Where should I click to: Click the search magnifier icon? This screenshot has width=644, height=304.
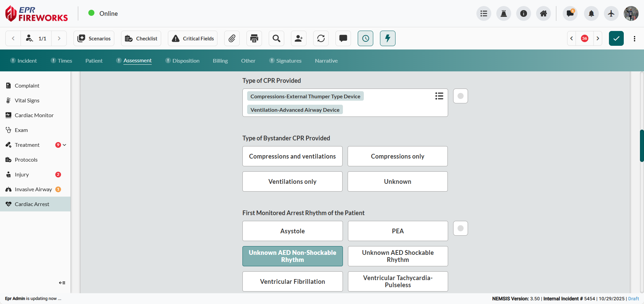tap(276, 38)
